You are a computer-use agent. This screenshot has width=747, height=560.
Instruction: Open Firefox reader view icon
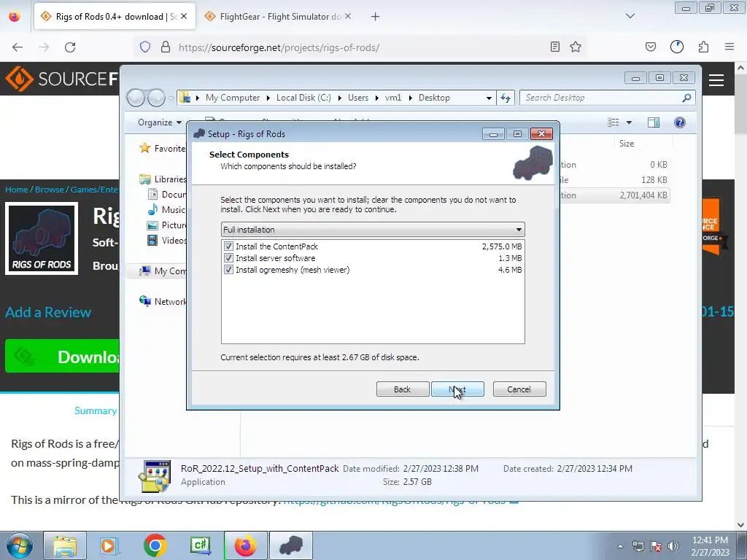click(x=554, y=47)
